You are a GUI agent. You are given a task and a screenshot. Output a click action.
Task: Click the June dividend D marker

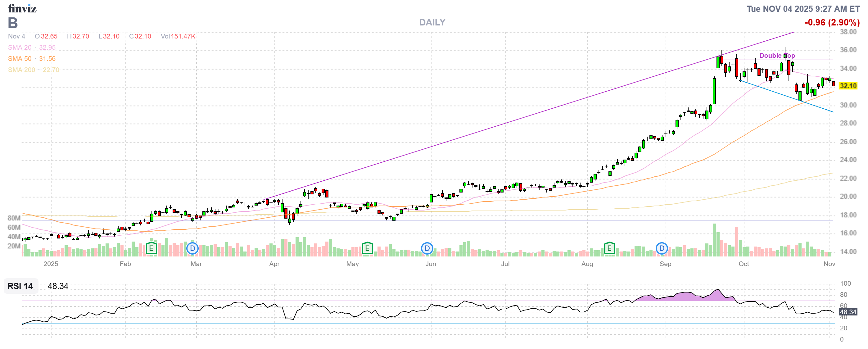tap(427, 249)
